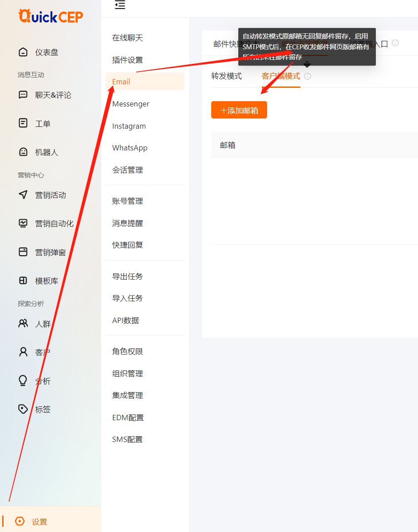Click the 营销自动化 icon
418x532 pixels.
[x=23, y=223]
